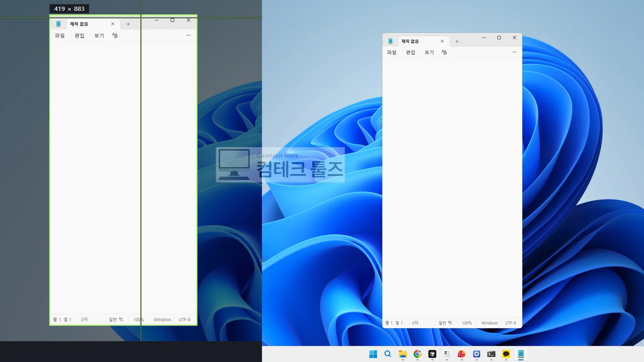This screenshot has width=644, height=362.
Task: Close the 제목 없음 tab in right Notepad
Action: point(442,41)
